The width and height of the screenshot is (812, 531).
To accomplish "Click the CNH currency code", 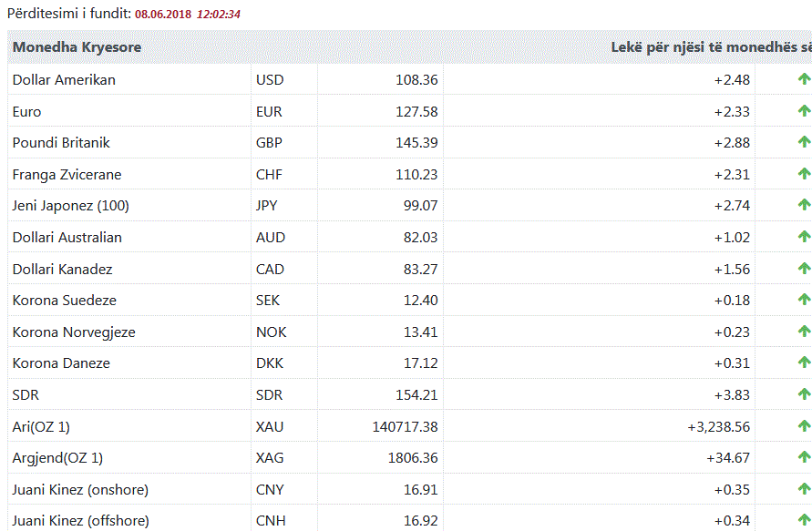I will [x=270, y=521].
